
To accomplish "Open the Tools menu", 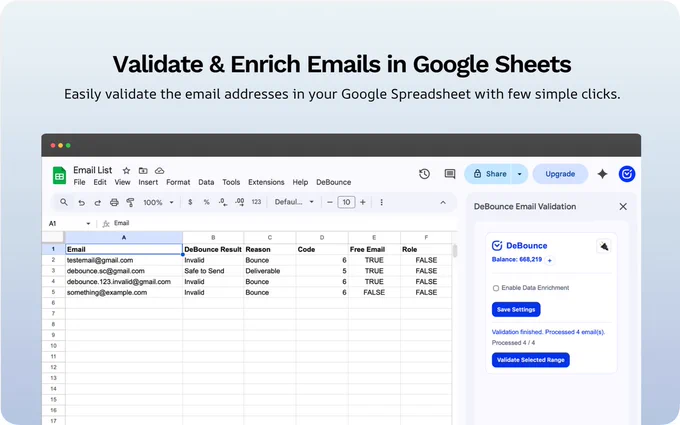I will click(x=231, y=182).
